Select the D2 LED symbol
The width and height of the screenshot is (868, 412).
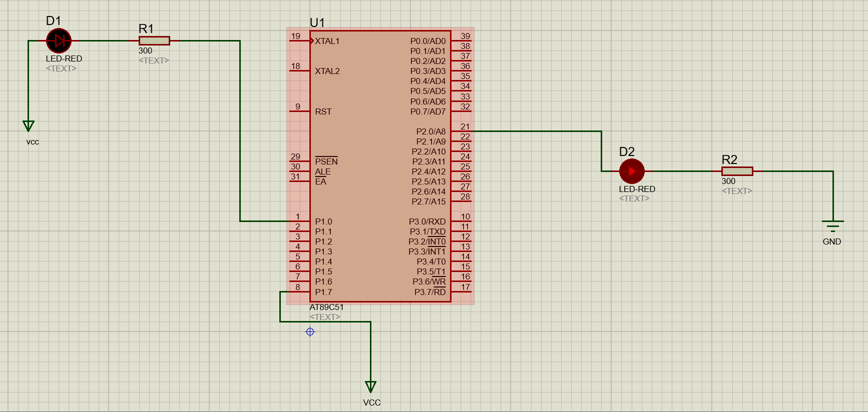click(x=632, y=171)
